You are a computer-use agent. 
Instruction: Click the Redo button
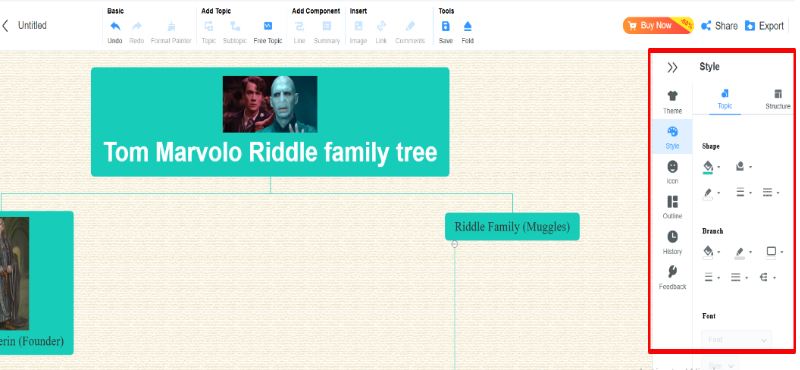136,32
